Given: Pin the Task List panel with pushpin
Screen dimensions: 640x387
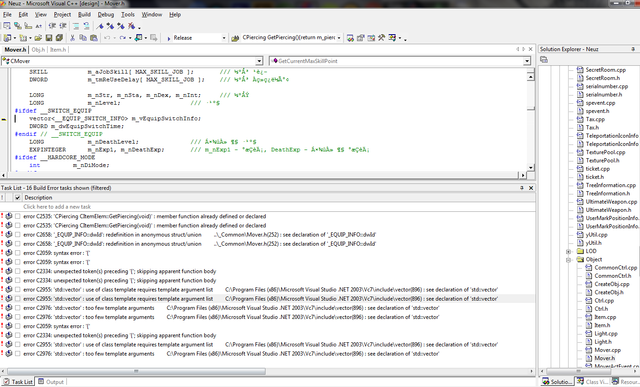Looking at the screenshot, I should [x=522, y=188].
